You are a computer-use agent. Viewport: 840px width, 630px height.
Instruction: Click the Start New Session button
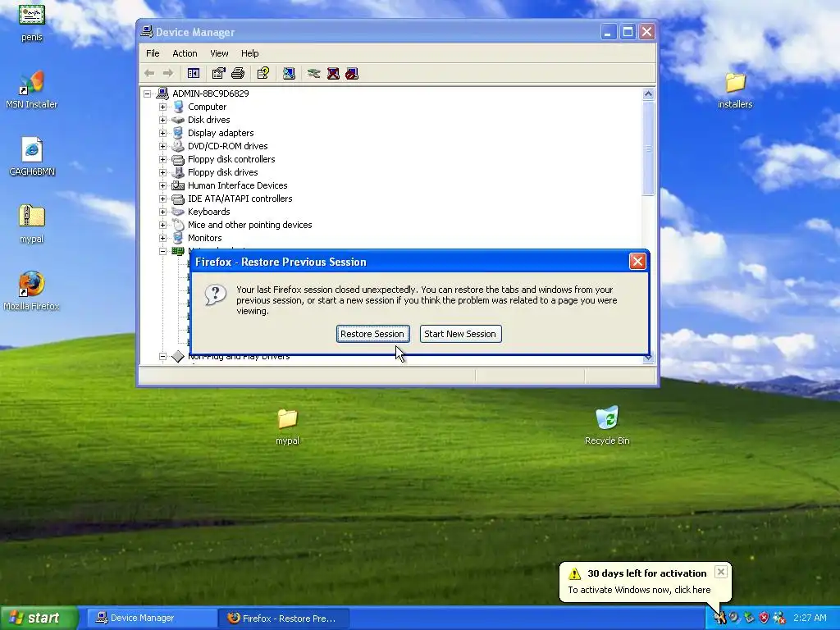click(461, 334)
